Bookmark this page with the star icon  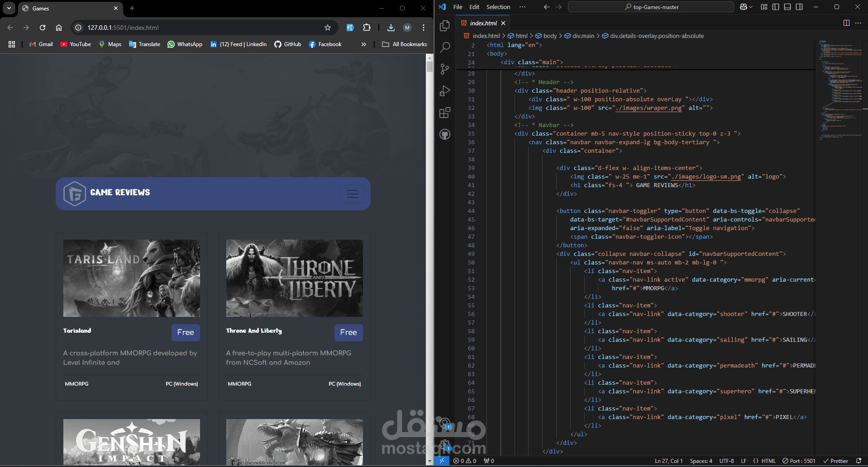pos(328,28)
